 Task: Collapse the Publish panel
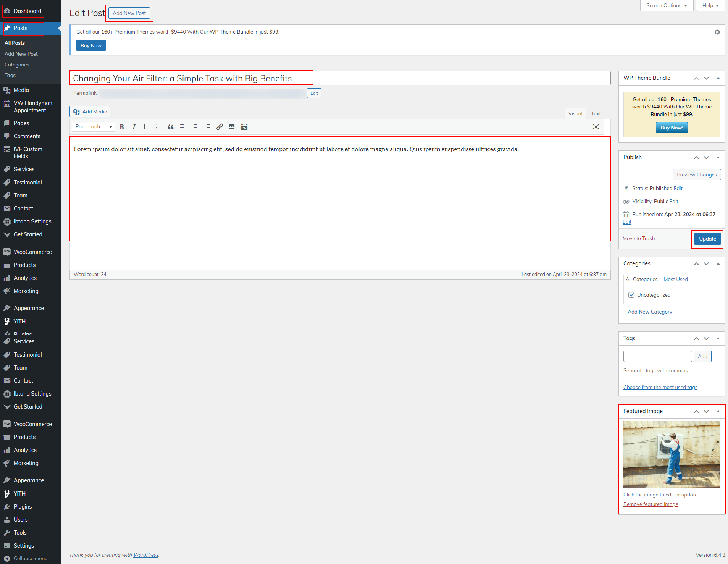tap(718, 157)
